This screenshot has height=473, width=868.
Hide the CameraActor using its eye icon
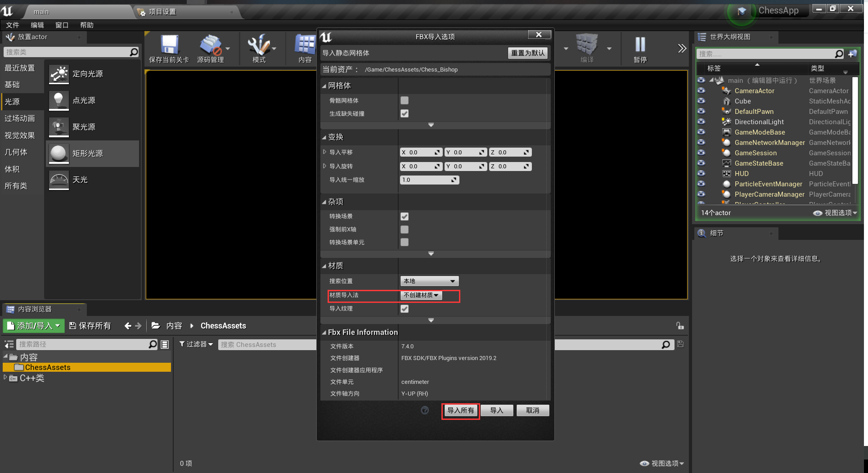701,91
